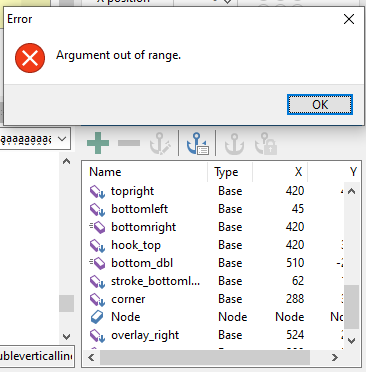Click the hook_top anchor row icon

click(x=97, y=245)
